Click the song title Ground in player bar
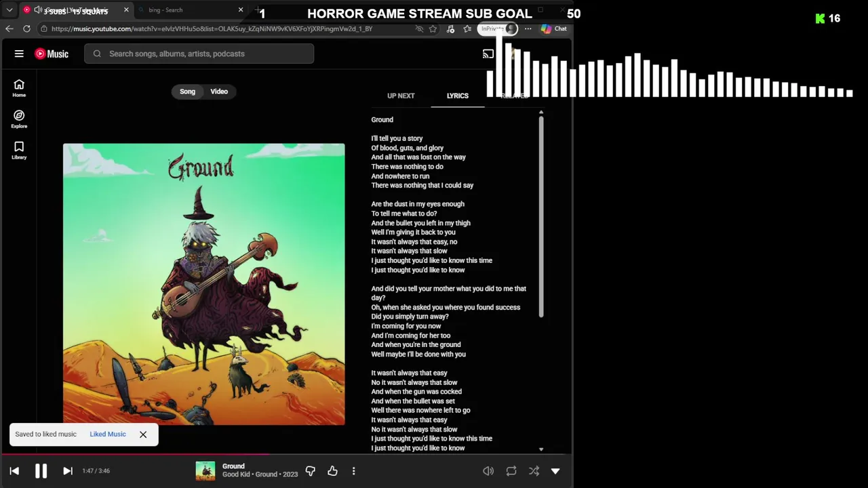This screenshot has height=488, width=868. point(233,466)
